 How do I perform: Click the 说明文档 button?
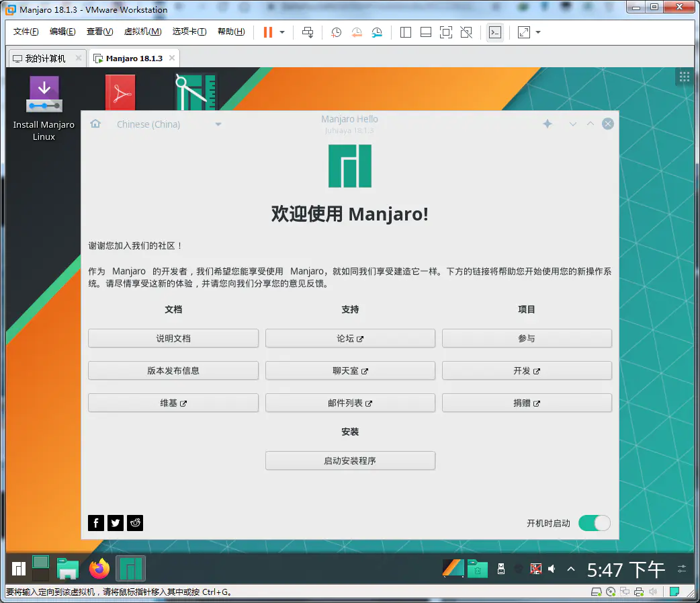pos(173,338)
